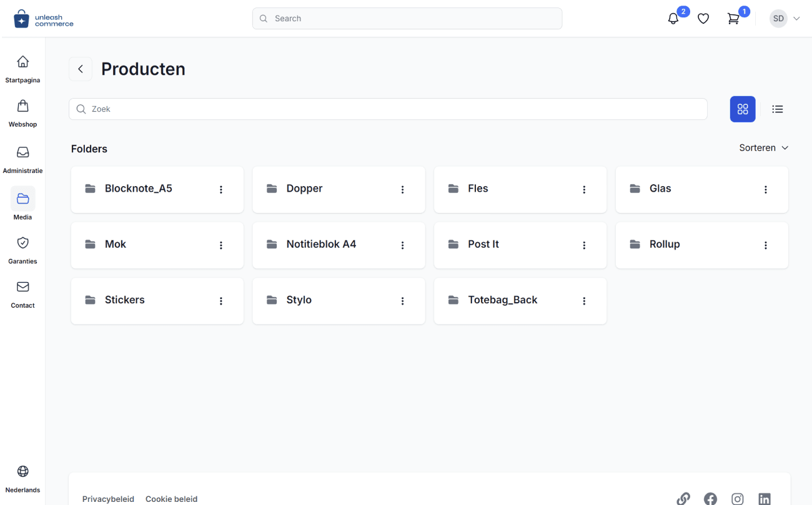Go to Startpagina in sidebar
This screenshot has height=505, width=812.
22,69
